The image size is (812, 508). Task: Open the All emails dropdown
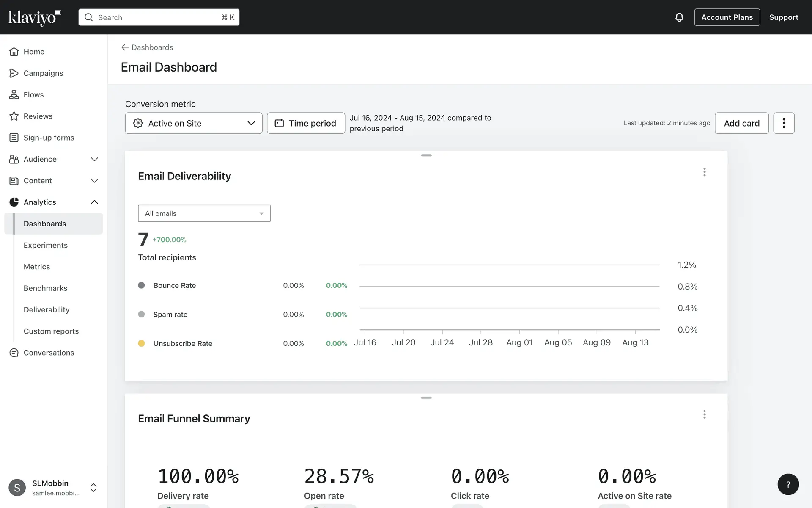coord(204,213)
